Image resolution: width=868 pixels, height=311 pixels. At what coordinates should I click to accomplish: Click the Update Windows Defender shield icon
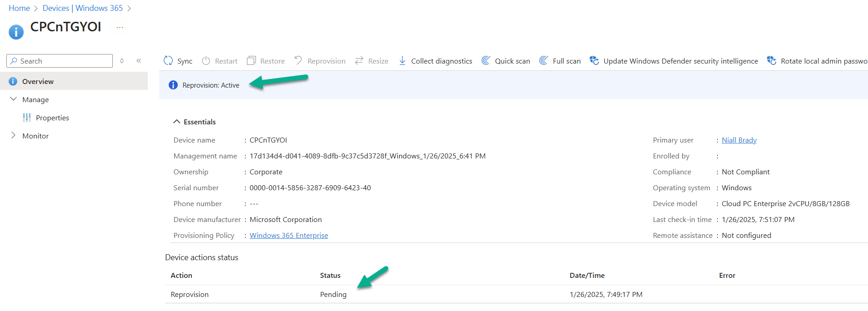point(594,60)
